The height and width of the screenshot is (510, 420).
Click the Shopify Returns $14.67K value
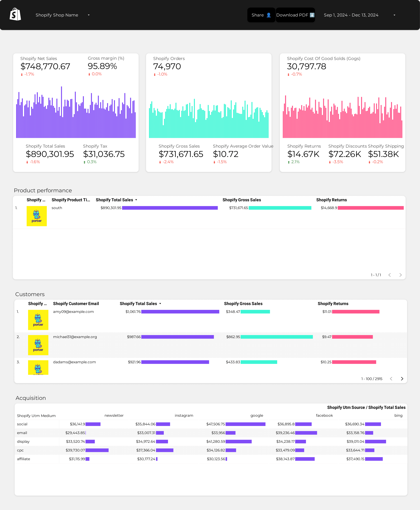click(303, 154)
